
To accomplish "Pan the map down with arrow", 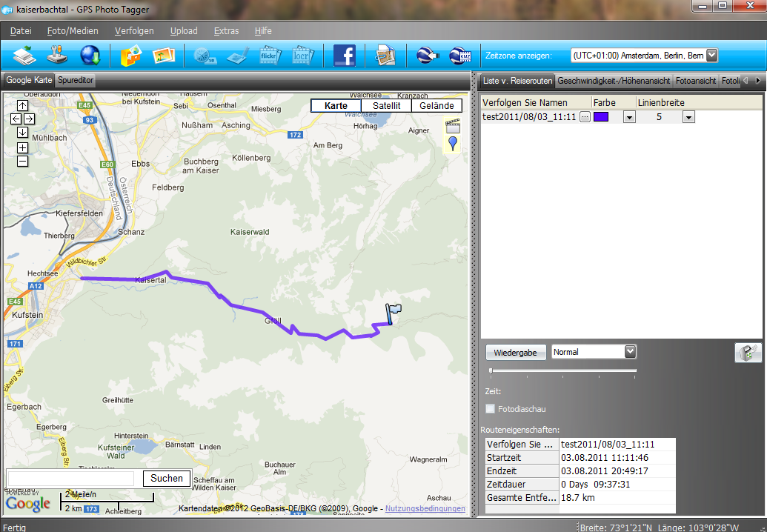I will [x=22, y=132].
